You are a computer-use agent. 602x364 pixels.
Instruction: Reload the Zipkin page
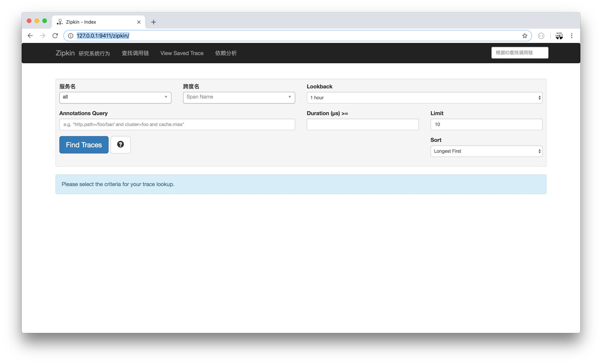[x=55, y=36]
